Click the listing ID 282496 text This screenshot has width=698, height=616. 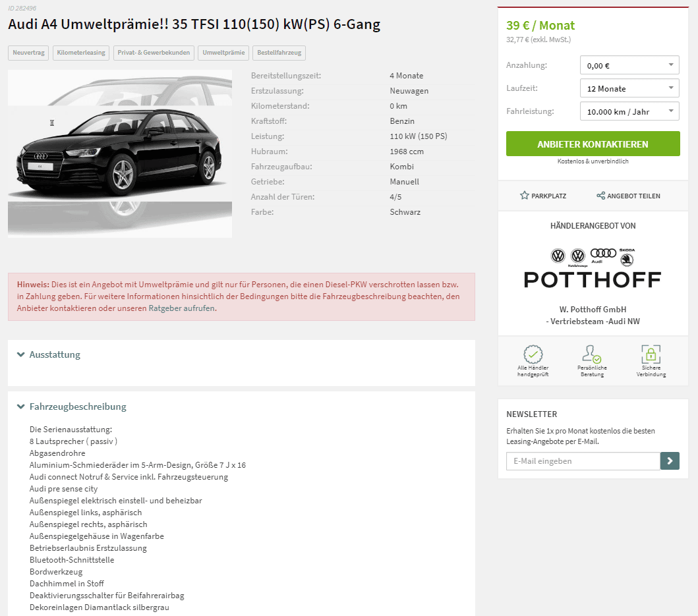22,8
